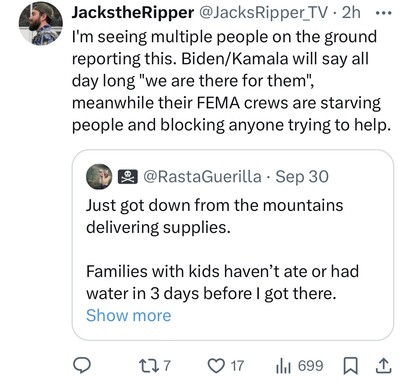Click the reply speech bubble icon

tap(82, 366)
